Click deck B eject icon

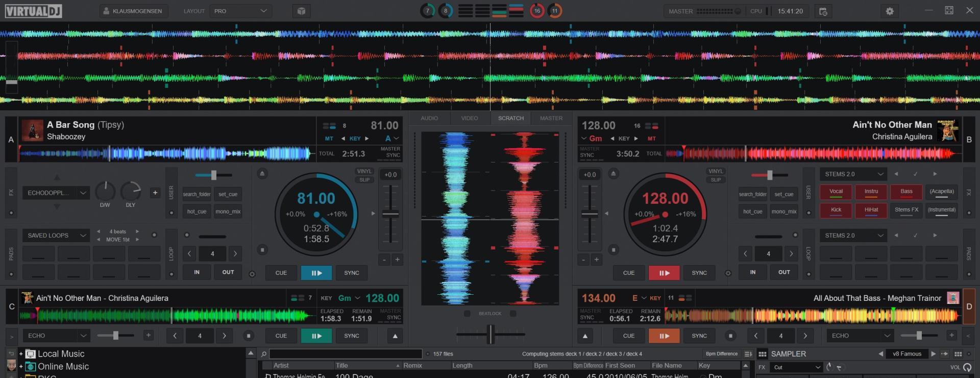pos(614,174)
